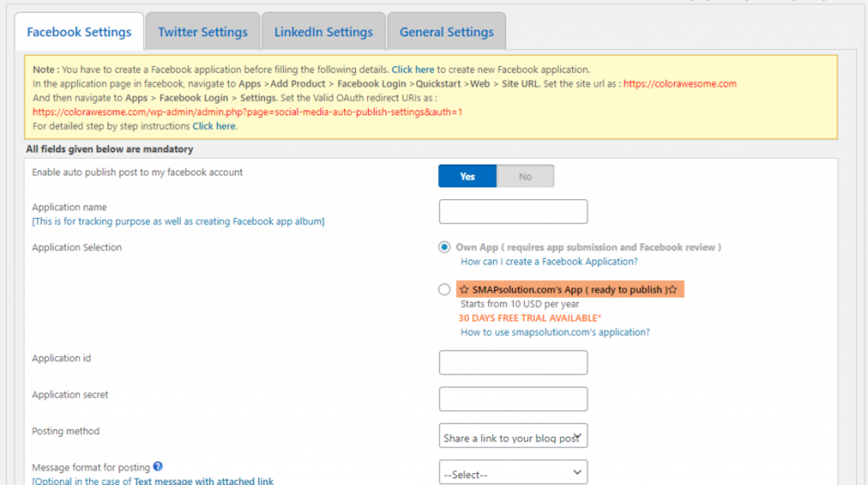Select the Facebook Settings tab
The image size is (868, 485).
(79, 32)
